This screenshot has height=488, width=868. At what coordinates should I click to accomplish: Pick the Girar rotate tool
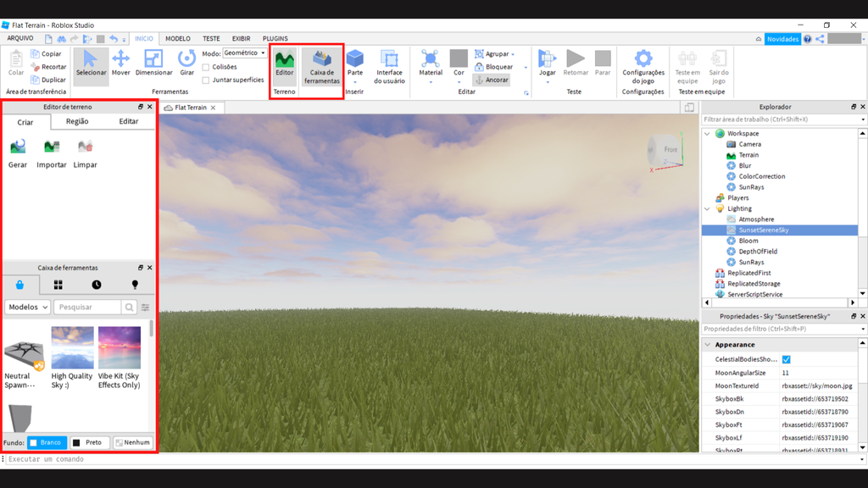187,63
